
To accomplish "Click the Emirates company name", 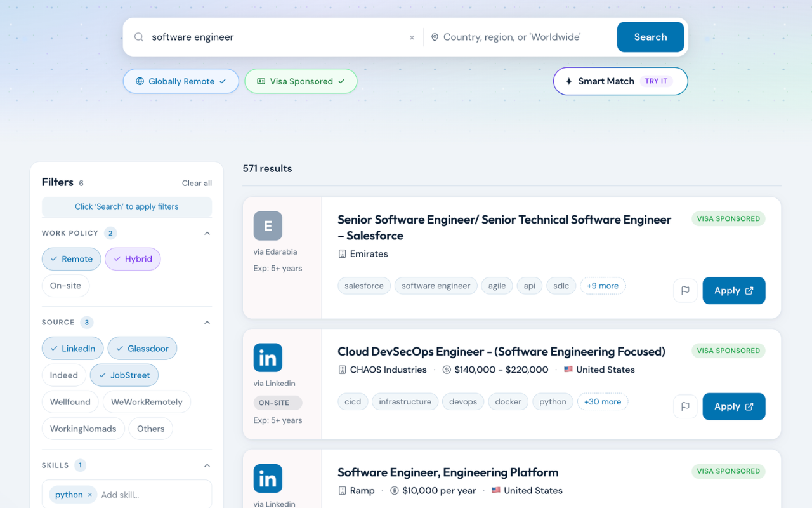I will pos(369,253).
